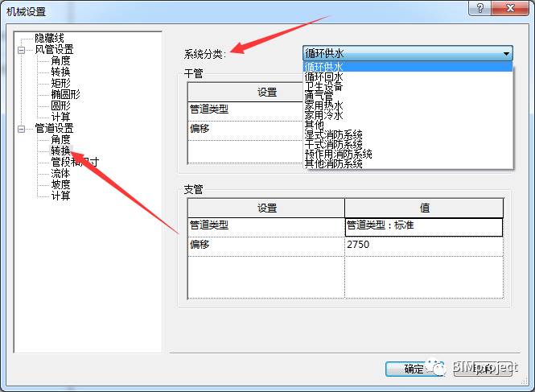
Task: Choose 循环供水 in the dropdown list
Action: pyautogui.click(x=408, y=67)
